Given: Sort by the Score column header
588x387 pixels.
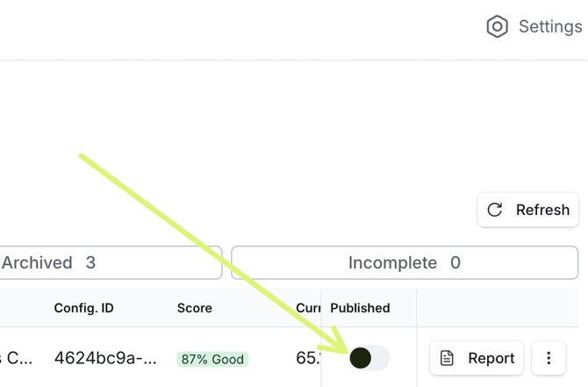Looking at the screenshot, I should pyautogui.click(x=194, y=308).
